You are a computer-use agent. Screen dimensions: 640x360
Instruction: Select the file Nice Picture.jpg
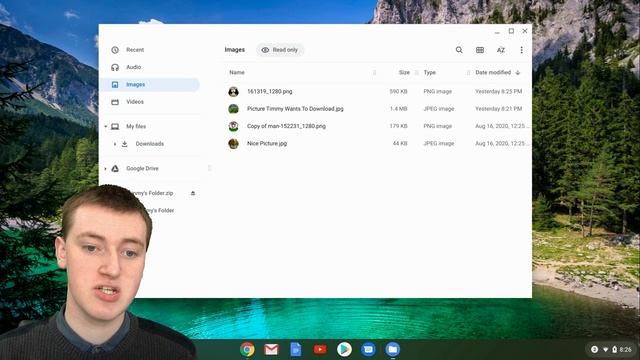267,143
